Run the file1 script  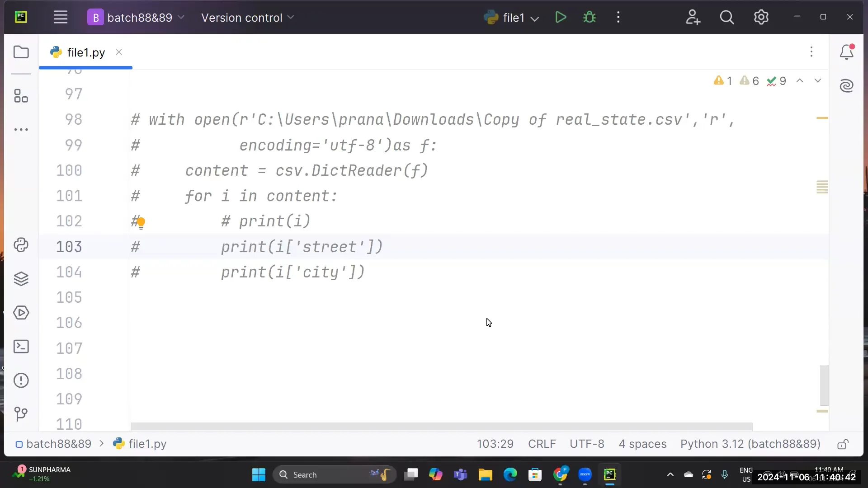click(x=560, y=17)
